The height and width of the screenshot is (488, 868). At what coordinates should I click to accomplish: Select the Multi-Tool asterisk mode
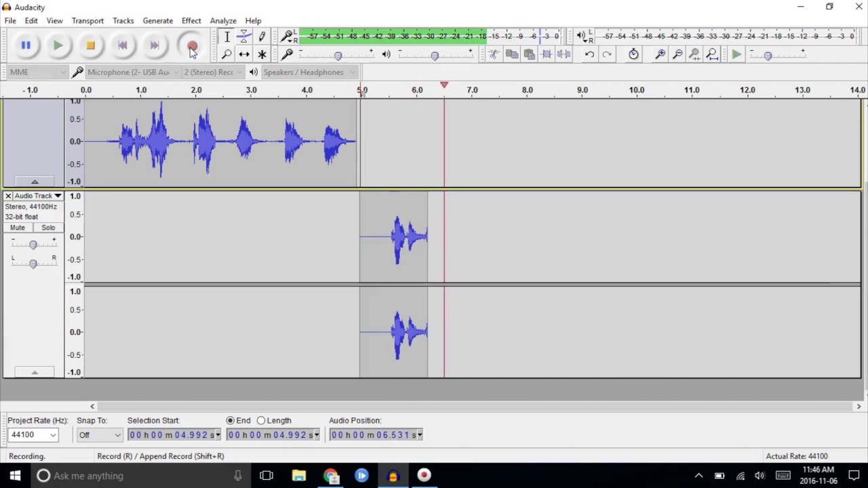coord(262,54)
